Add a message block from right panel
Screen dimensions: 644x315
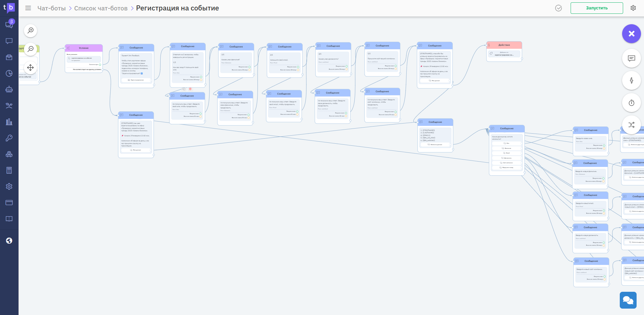631,59
